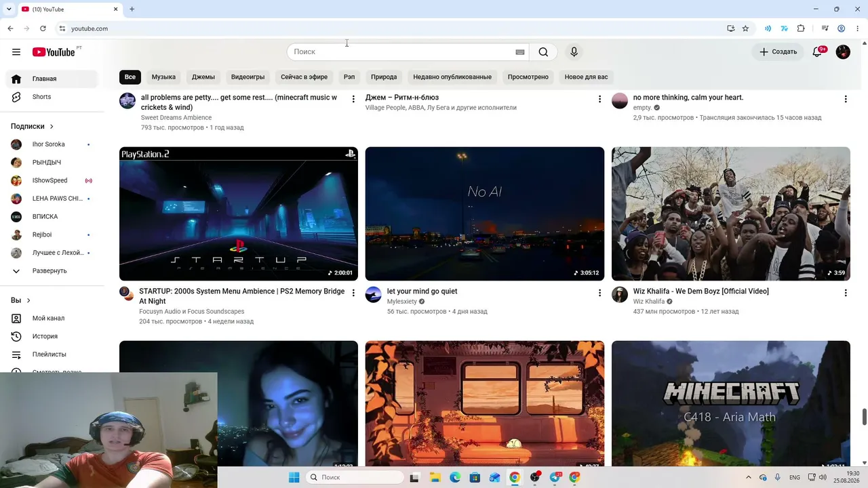This screenshot has width=868, height=488.
Task: Open the YouTube guide hamburger menu
Action: coord(16,52)
